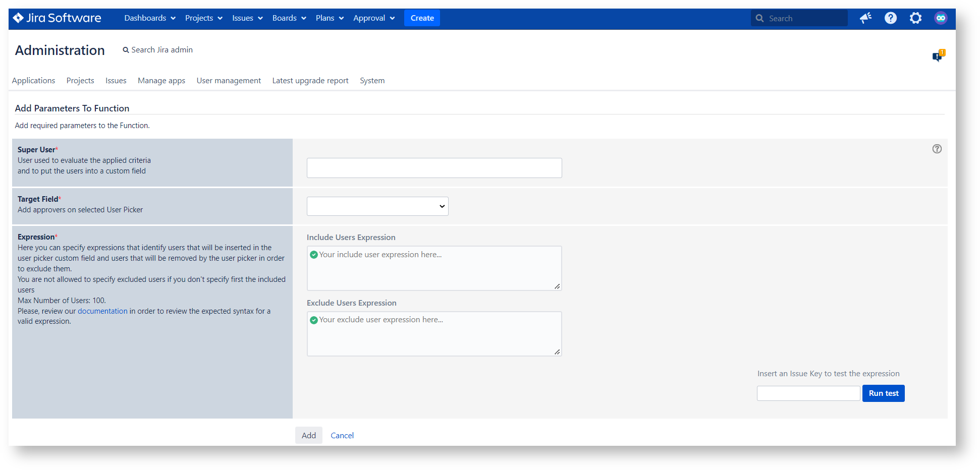Expand the Projects dropdown in top bar
This screenshot has width=980, height=470.
click(203, 18)
